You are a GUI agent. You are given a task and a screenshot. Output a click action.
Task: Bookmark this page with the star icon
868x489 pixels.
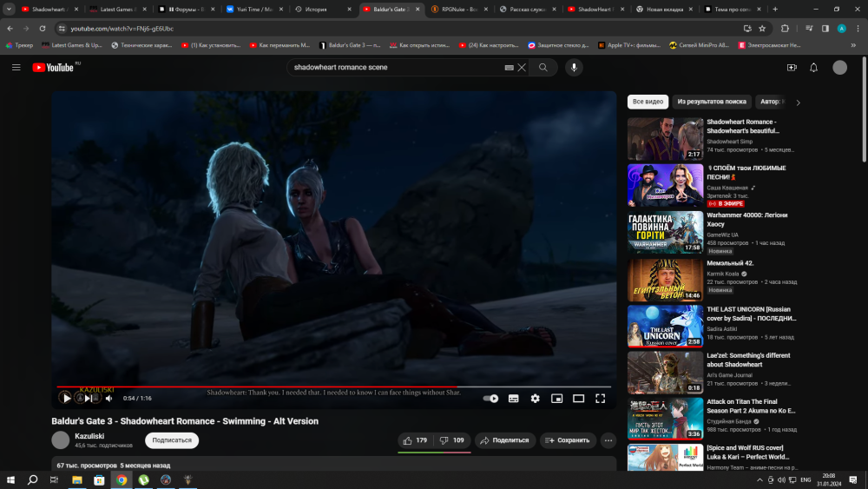[762, 28]
